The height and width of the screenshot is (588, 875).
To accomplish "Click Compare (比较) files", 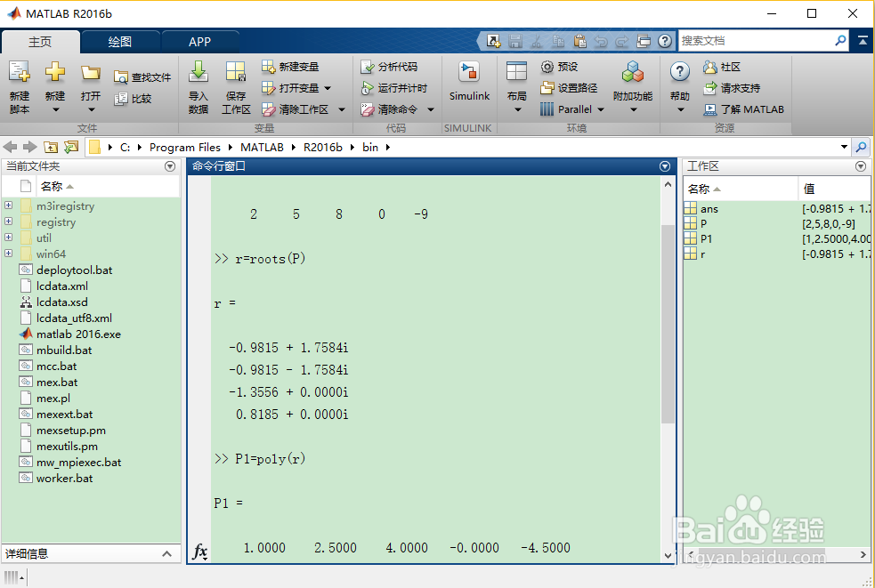I will point(133,99).
